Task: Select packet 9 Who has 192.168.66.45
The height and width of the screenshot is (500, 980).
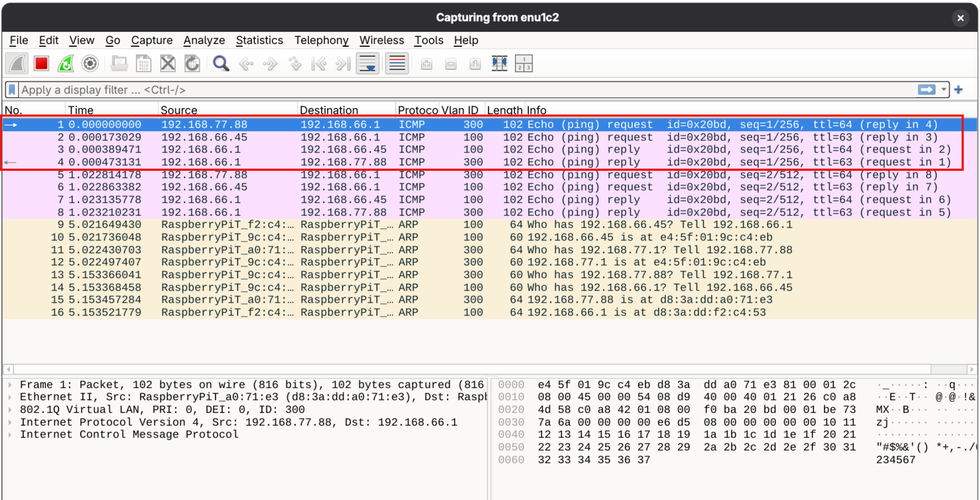Action: (x=490, y=225)
